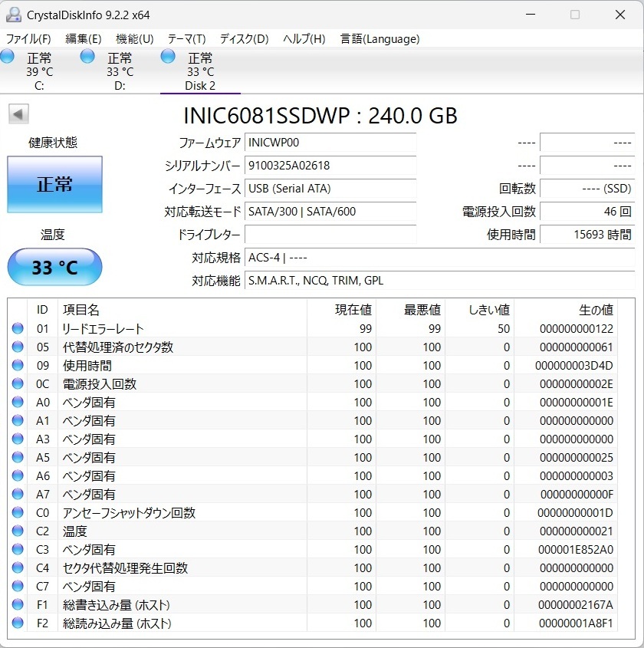The height and width of the screenshot is (648, 644).
Task: Click the firmware INICWP00 field
Action: (330, 143)
